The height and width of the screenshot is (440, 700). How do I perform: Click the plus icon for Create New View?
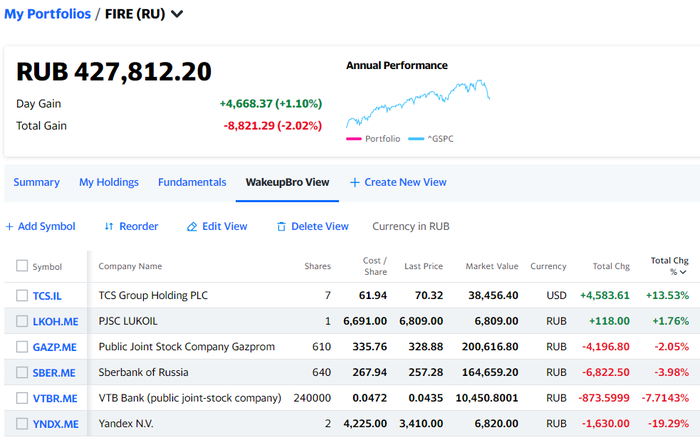click(x=354, y=183)
